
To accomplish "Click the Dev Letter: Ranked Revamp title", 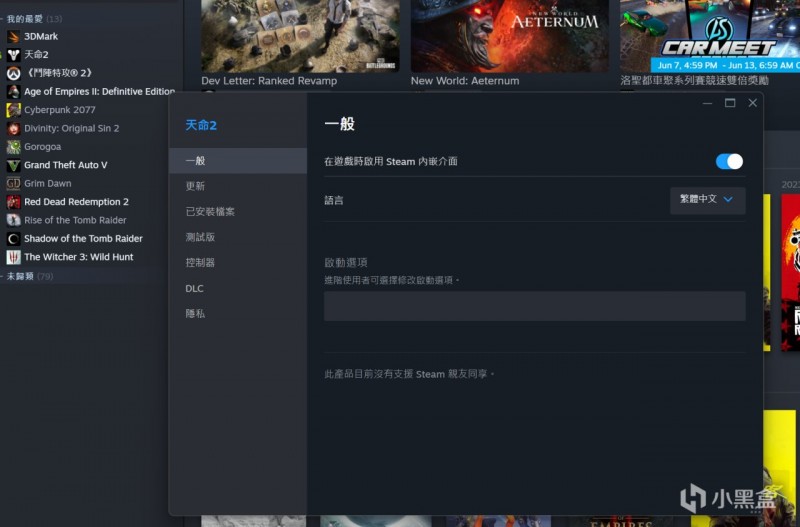I will (269, 81).
